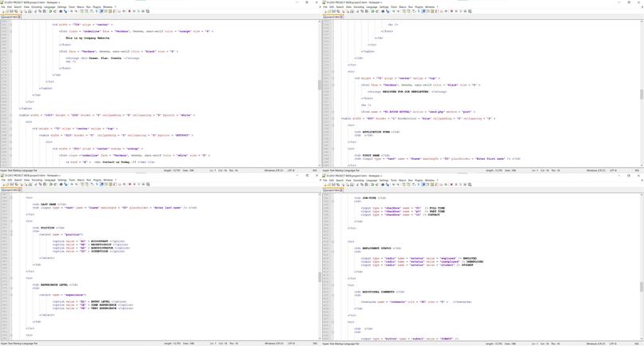644x346 pixels.
Task: Toggle highlighted indent guide button in Company Website window
Action: (x=101, y=11)
